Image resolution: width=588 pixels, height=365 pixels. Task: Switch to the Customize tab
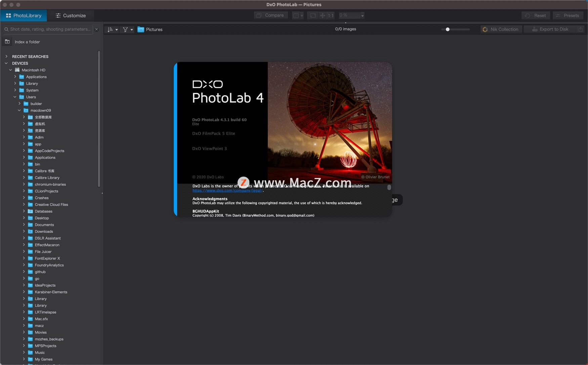pos(71,15)
